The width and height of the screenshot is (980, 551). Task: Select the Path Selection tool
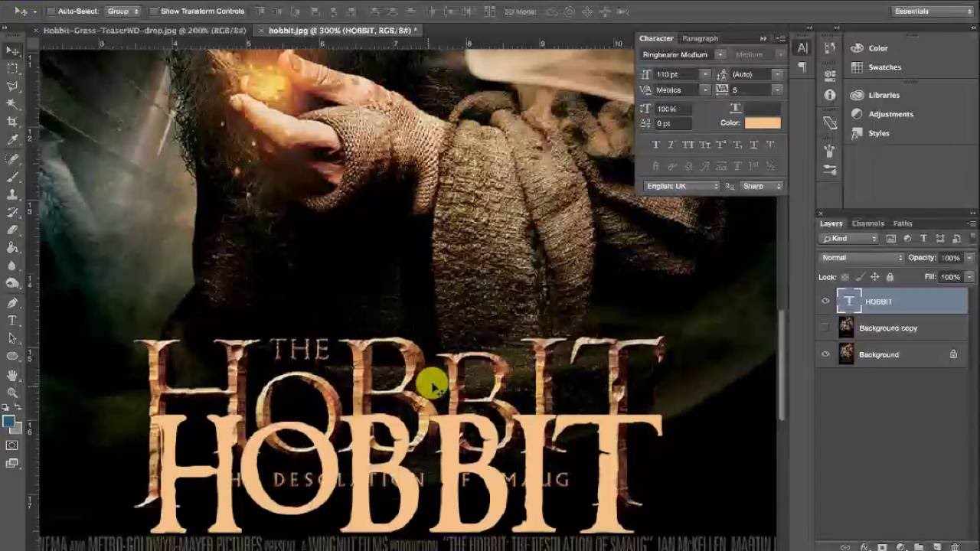pos(12,338)
